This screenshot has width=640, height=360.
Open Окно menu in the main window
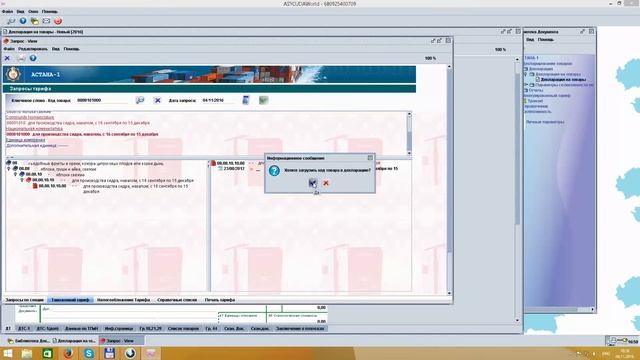click(x=33, y=11)
